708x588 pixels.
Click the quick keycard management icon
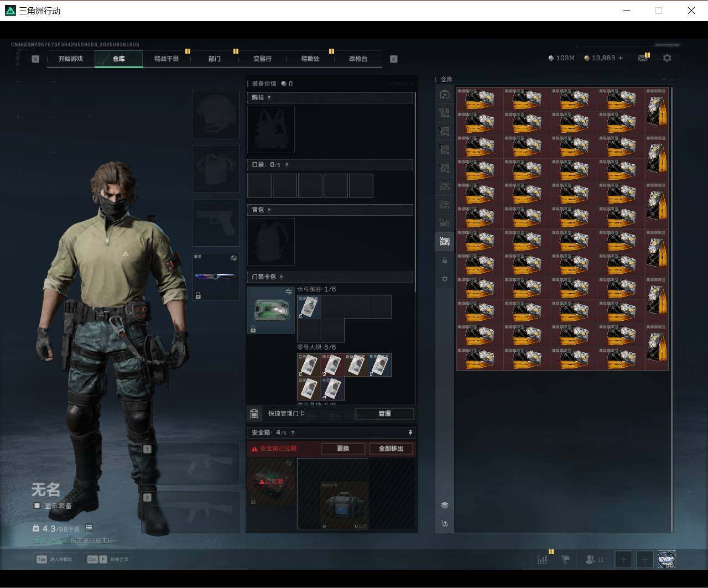click(254, 414)
